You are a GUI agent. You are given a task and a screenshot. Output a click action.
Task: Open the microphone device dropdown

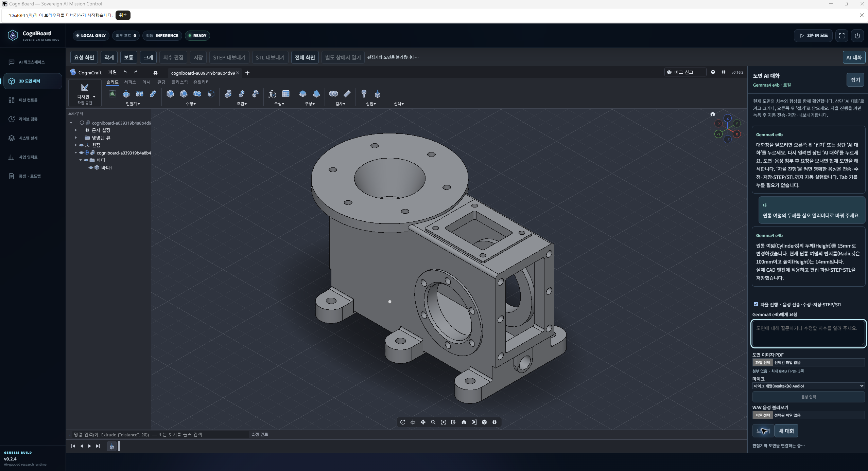808,386
